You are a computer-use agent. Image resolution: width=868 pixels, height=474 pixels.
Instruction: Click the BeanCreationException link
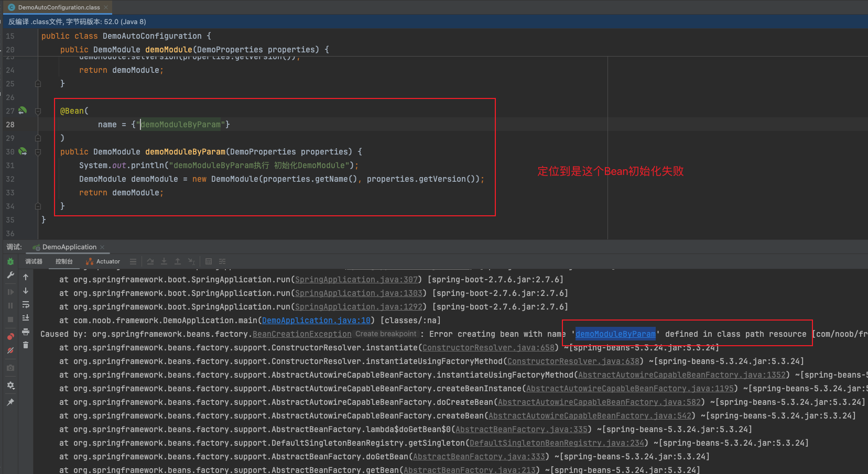pos(302,334)
